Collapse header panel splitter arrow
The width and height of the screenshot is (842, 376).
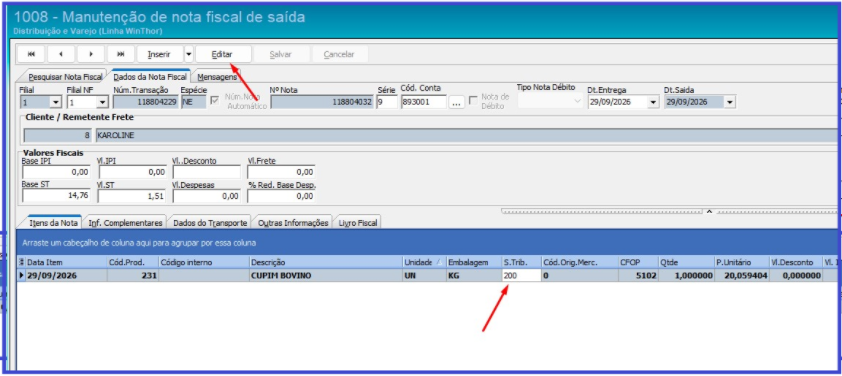pos(709,212)
